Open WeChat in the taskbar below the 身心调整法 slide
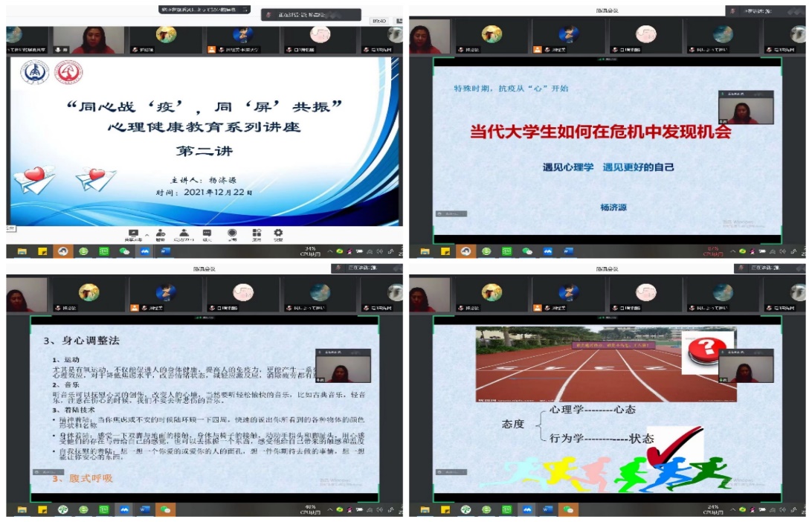Image resolution: width=812 pixels, height=522 pixels. coord(165,510)
